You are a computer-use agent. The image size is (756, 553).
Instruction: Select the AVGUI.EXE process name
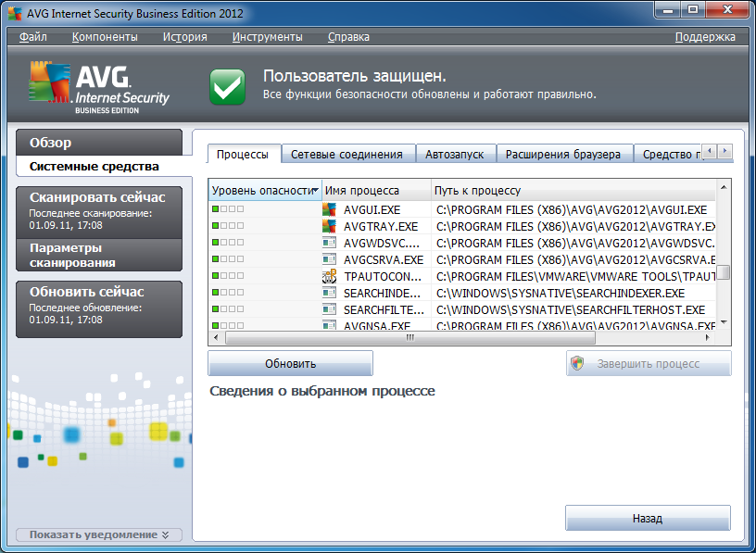click(x=372, y=209)
